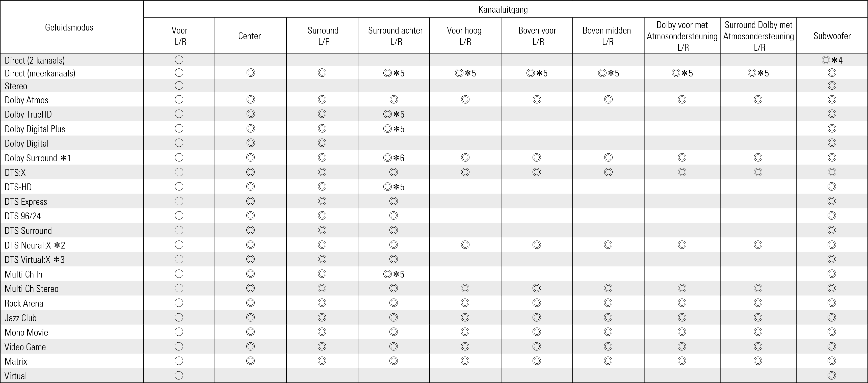This screenshot has width=868, height=383.
Task: Click the Center double-circle in Dolby Atmos row
Action: (x=250, y=99)
